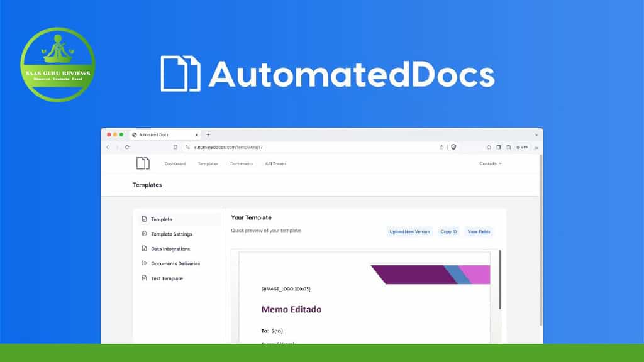Image resolution: width=644 pixels, height=362 pixels.
Task: Click the browser back arrow
Action: click(x=108, y=147)
